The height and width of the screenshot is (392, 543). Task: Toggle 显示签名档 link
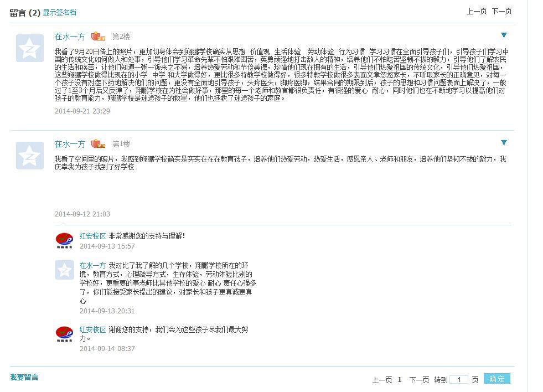(x=60, y=13)
